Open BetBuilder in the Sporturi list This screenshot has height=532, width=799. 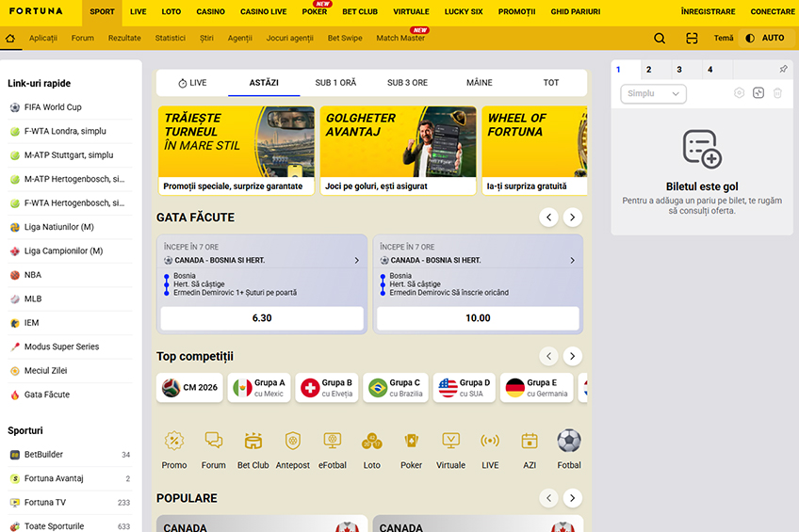[71, 455]
